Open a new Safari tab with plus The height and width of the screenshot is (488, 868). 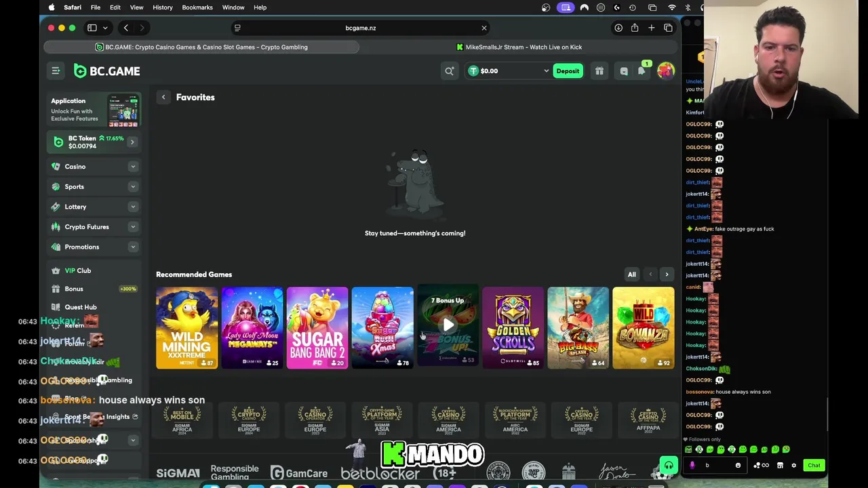[x=651, y=28]
